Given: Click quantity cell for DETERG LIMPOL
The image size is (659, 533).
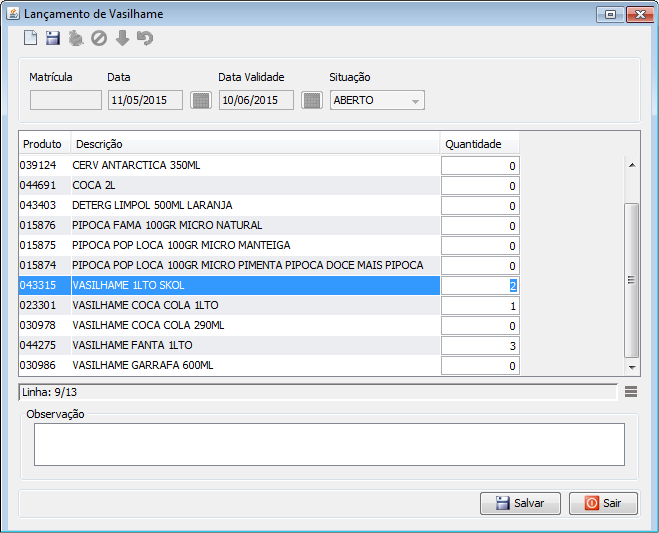Looking at the screenshot, I should (480, 206).
